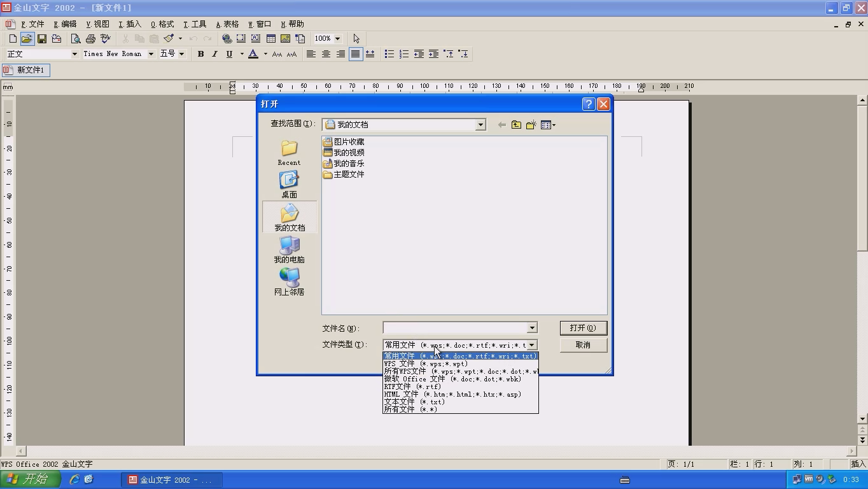868x489 pixels.
Task: Click the increase indent icon
Action: pos(433,54)
